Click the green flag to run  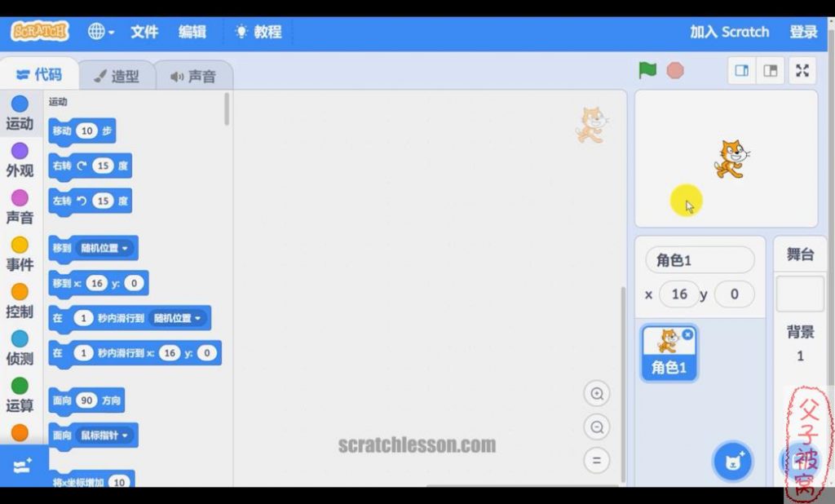pyautogui.click(x=647, y=71)
